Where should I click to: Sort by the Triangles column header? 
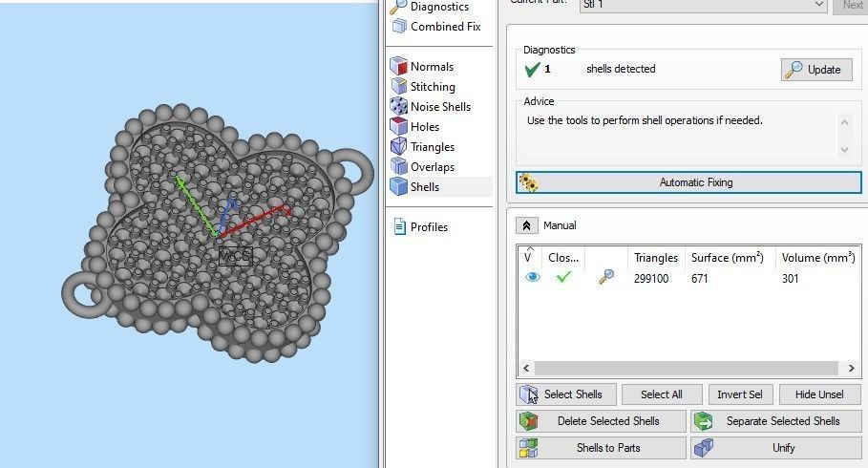(x=656, y=258)
